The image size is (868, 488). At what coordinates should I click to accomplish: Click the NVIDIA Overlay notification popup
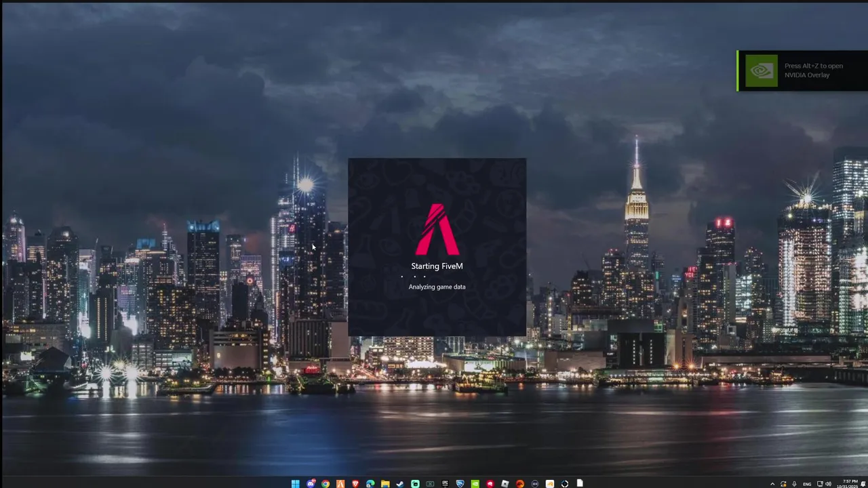tap(803, 70)
